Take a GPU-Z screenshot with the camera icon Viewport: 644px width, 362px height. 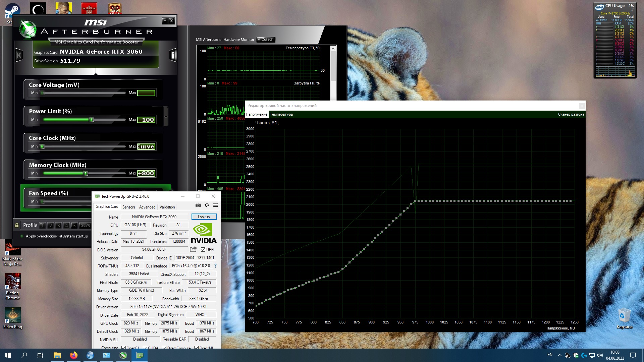[198, 205]
